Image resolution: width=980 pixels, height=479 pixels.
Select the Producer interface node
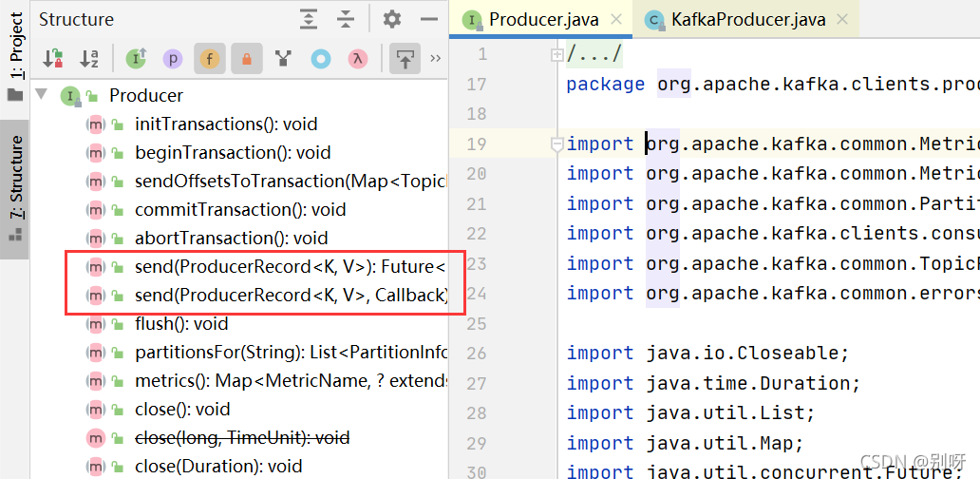(146, 95)
